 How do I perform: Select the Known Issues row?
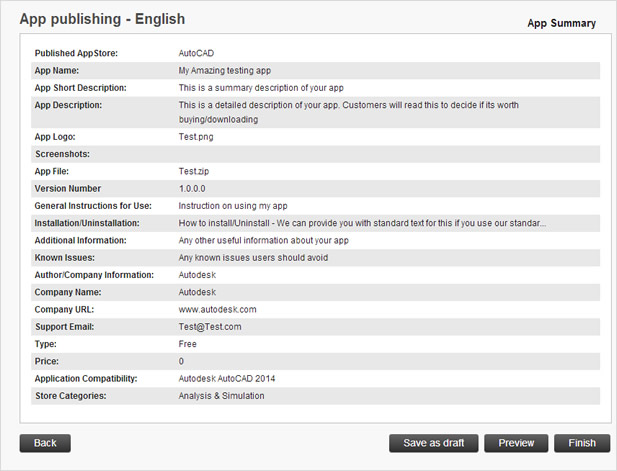[316, 258]
